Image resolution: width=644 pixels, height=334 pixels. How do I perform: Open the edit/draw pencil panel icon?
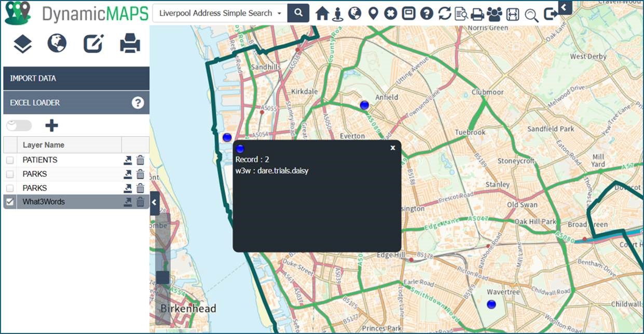click(94, 44)
